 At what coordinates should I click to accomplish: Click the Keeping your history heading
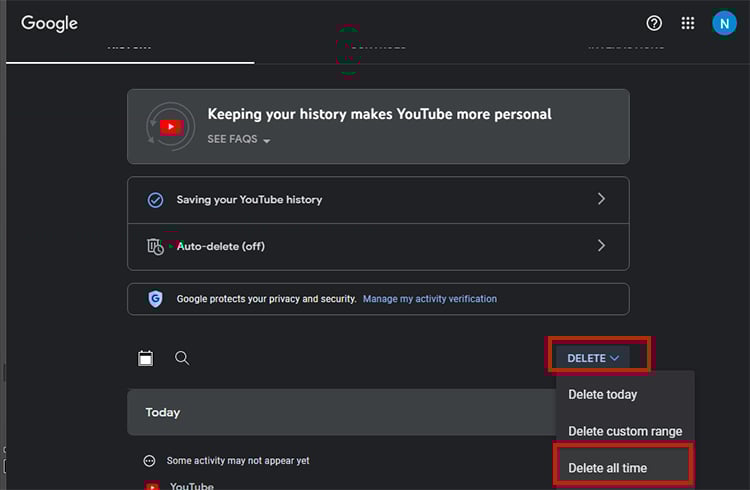click(379, 114)
